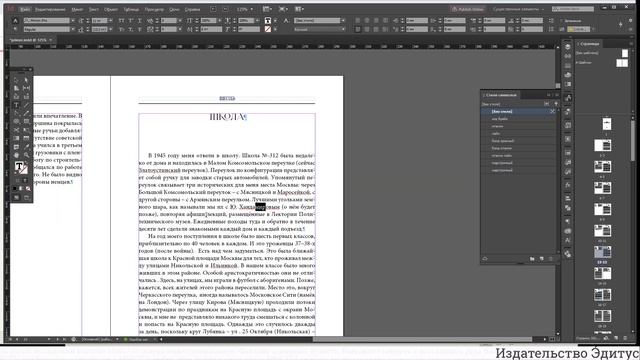Image resolution: width=640 pixels, height=360 pixels.
Task: Select the Selection tool in toolbox
Action: click(x=16, y=80)
